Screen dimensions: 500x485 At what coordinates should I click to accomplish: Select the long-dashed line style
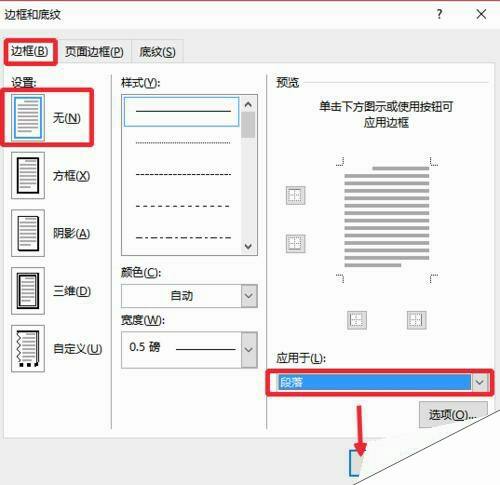(x=183, y=206)
